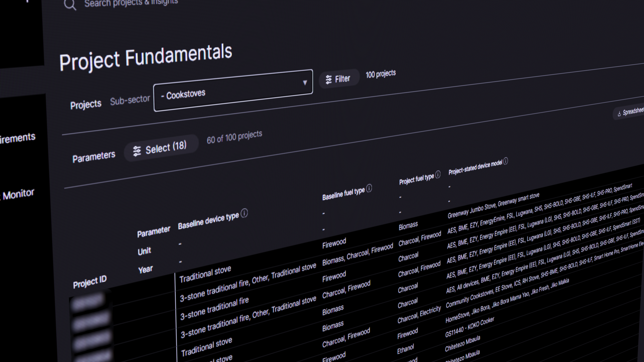Click the Sub-sector label
This screenshot has width=644, height=362.
[x=130, y=100]
